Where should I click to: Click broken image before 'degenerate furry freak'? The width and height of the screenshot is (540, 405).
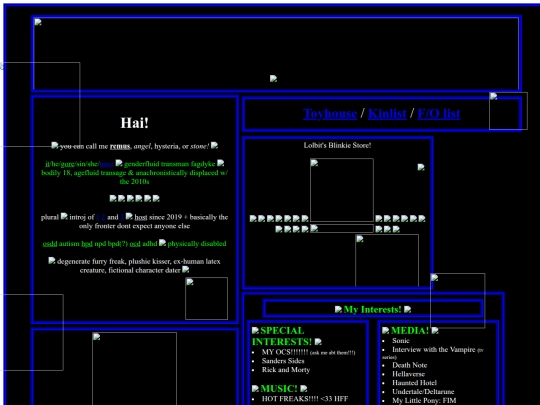click(52, 260)
